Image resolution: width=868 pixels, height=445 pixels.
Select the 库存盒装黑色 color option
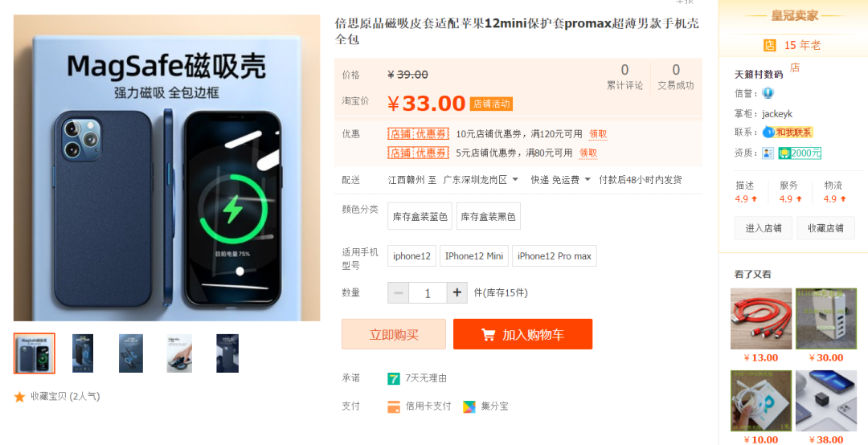click(489, 216)
